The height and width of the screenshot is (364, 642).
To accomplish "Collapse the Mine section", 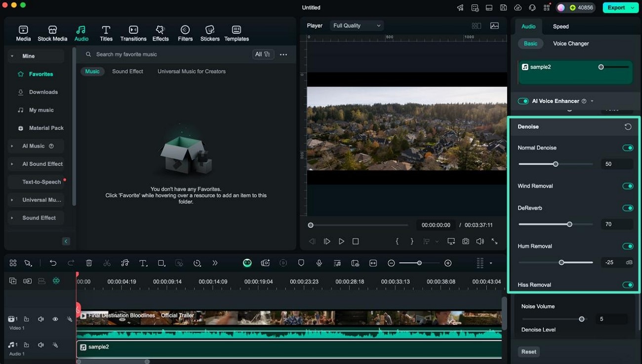I will (12, 56).
